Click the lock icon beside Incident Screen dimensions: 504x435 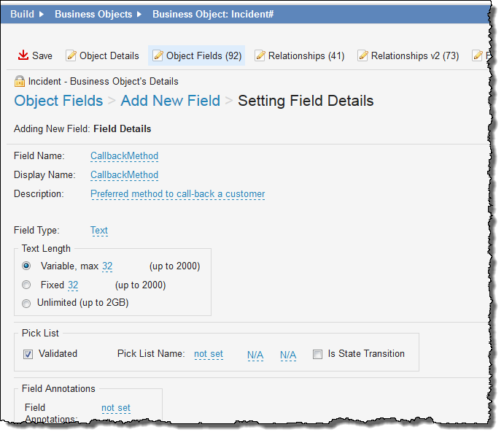pyautogui.click(x=19, y=81)
